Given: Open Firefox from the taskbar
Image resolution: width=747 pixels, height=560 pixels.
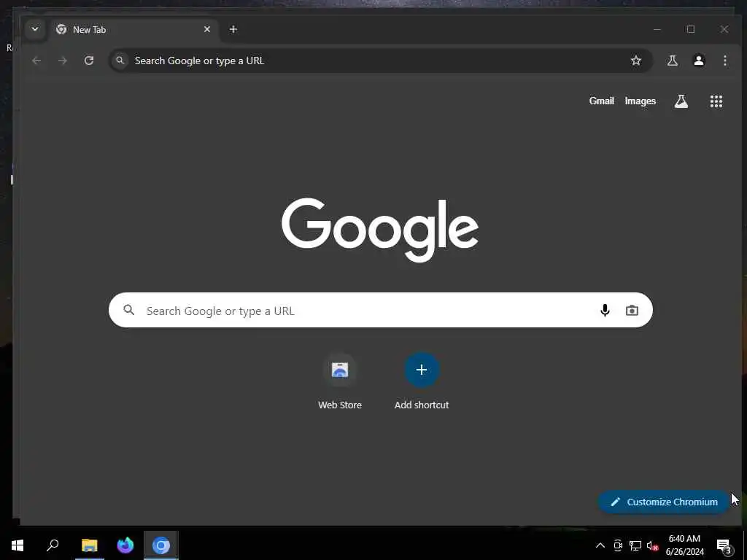Looking at the screenshot, I should click(x=125, y=545).
